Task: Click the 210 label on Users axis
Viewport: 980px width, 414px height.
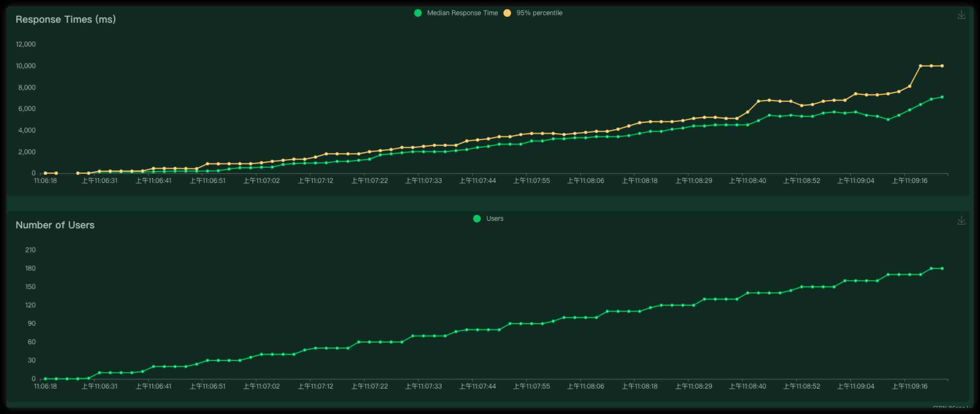Action: click(30, 250)
